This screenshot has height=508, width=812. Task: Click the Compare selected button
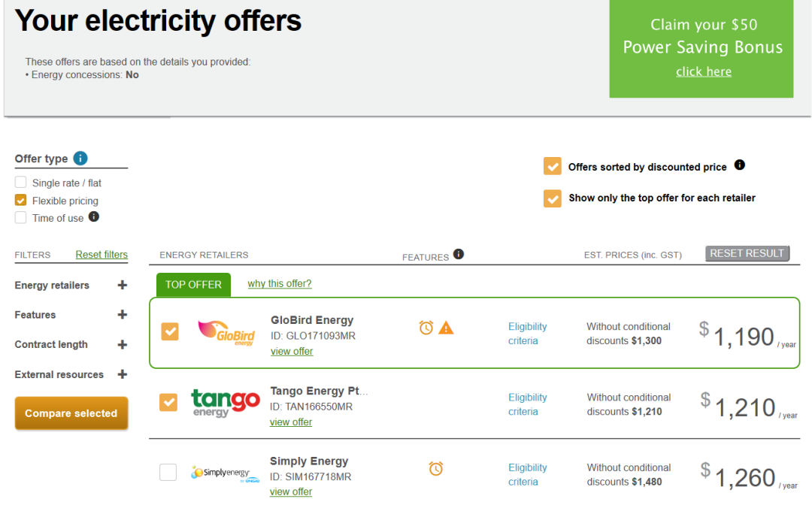click(71, 413)
